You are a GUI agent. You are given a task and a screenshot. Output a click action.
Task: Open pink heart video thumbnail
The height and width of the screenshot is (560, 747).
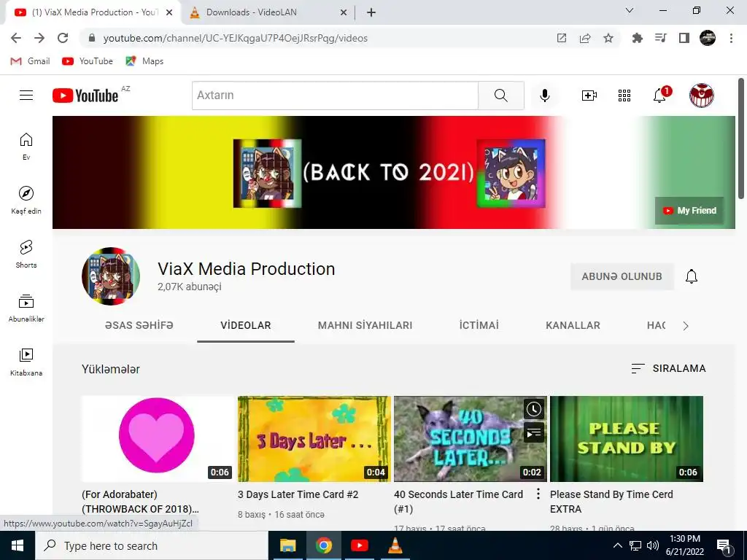(x=158, y=438)
